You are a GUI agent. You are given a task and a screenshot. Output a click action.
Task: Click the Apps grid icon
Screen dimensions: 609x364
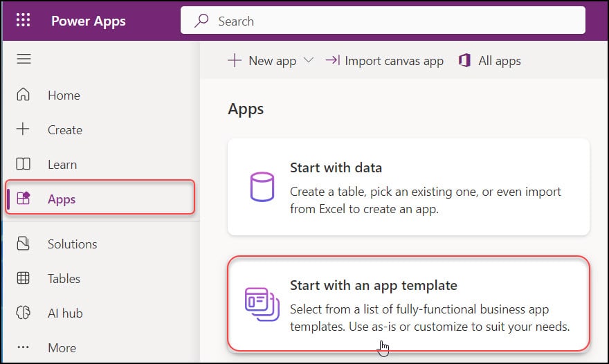click(24, 198)
